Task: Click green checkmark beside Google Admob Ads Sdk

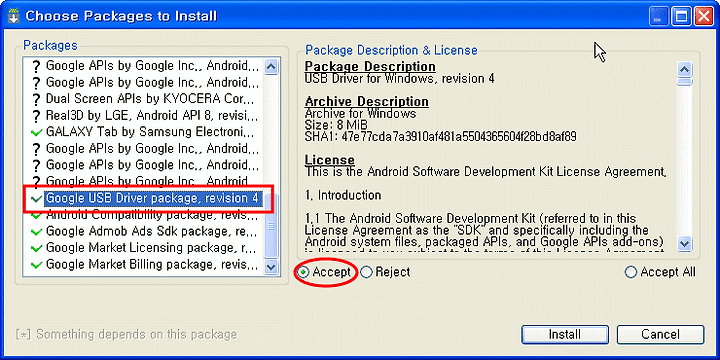Action: [x=36, y=231]
